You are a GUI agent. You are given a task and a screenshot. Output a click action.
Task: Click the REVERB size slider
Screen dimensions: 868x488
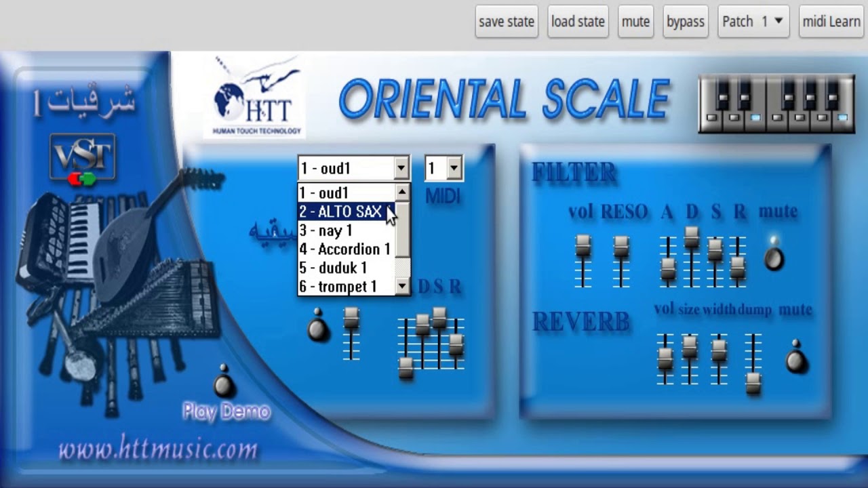[x=690, y=359]
